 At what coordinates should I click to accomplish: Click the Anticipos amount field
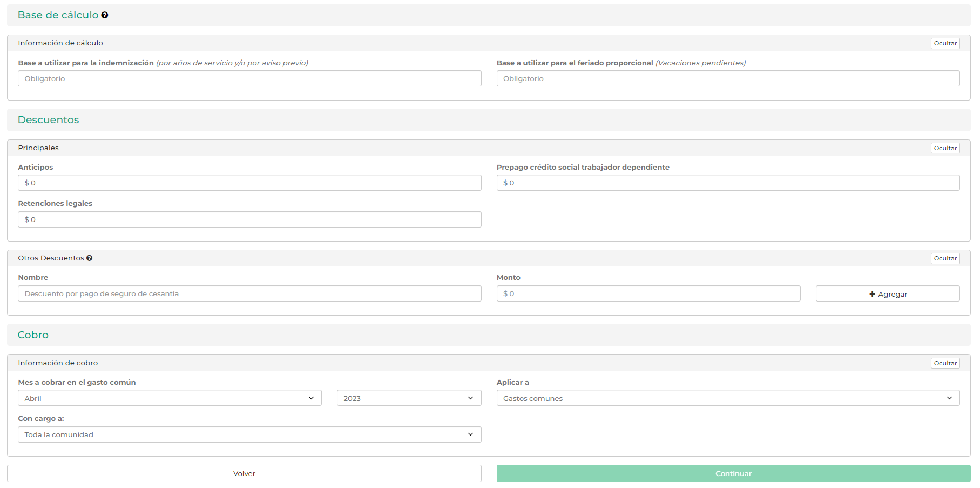249,183
